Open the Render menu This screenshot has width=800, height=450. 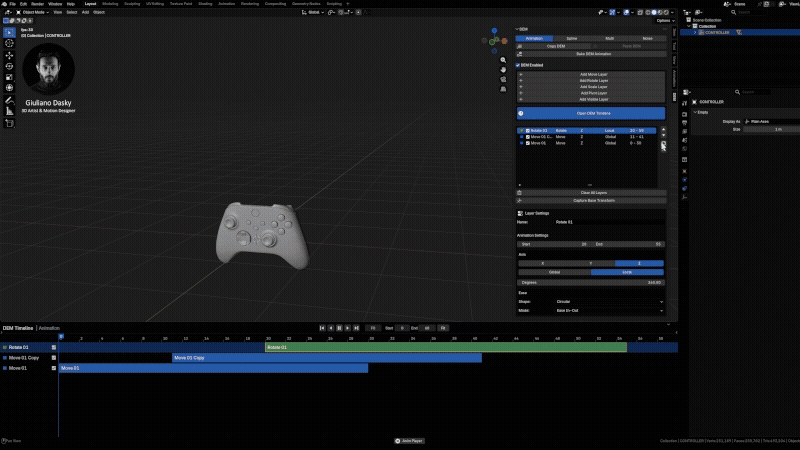point(37,4)
